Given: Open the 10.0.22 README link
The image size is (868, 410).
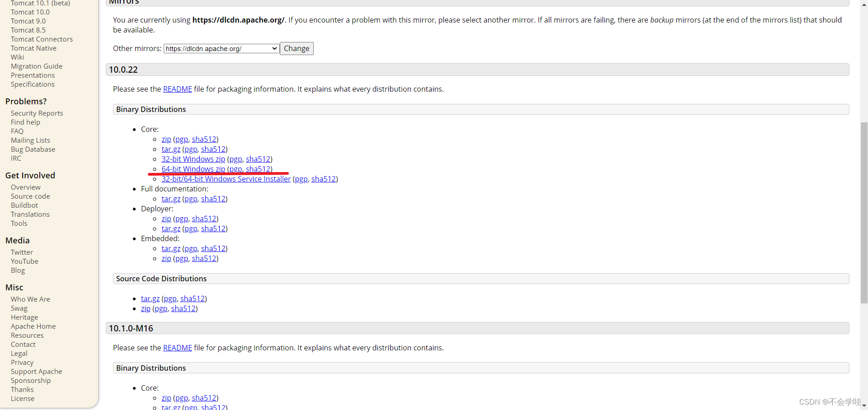Looking at the screenshot, I should click(x=177, y=89).
